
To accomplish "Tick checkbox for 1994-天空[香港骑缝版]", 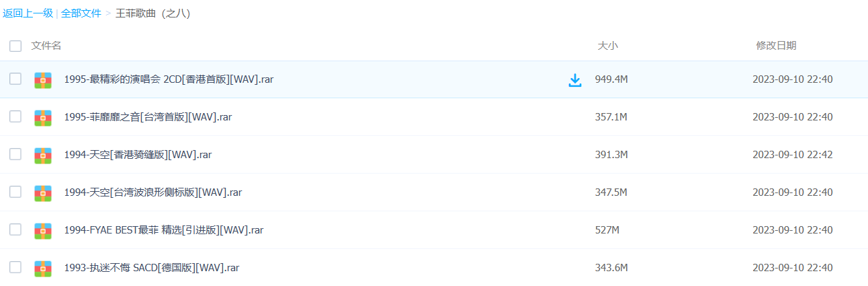I will tap(15, 154).
